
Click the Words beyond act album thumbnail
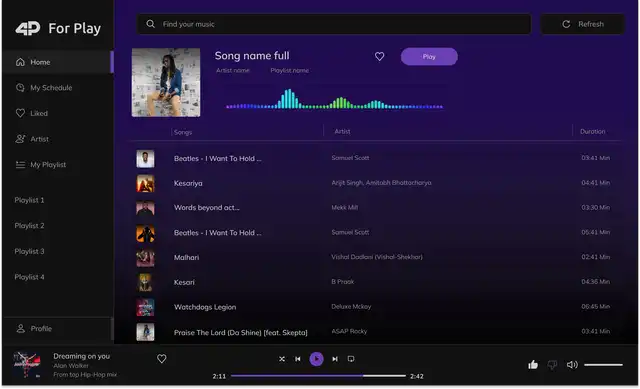(x=145, y=208)
